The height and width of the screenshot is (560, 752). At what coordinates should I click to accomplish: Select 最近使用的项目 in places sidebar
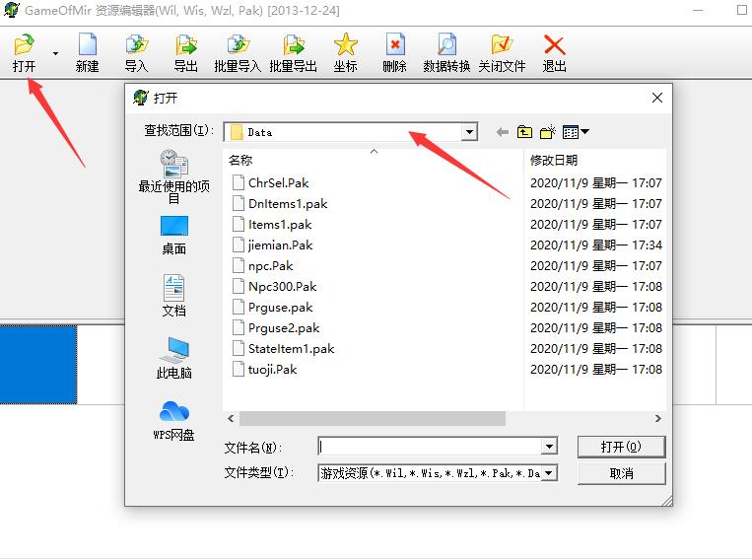pyautogui.click(x=174, y=176)
